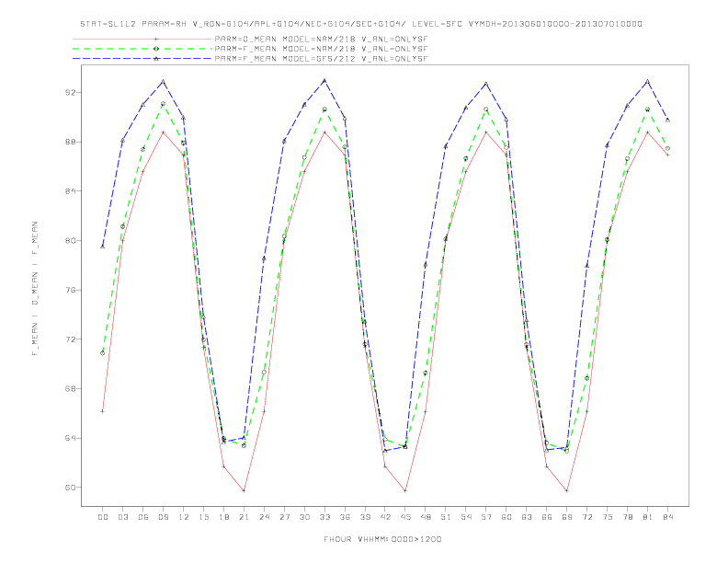The width and height of the screenshot is (728, 563).
Task: Click x-axis tick label 03
Action: [x=122, y=517]
